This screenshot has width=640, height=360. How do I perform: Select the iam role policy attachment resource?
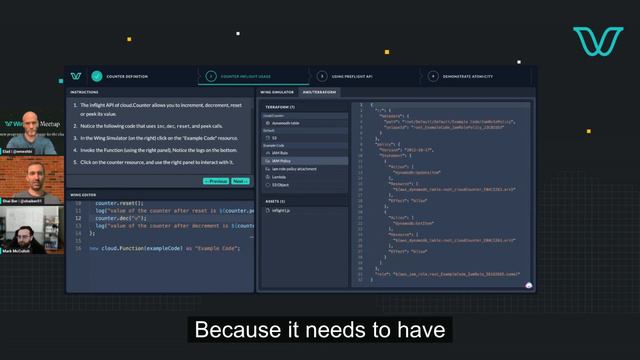click(x=305, y=169)
